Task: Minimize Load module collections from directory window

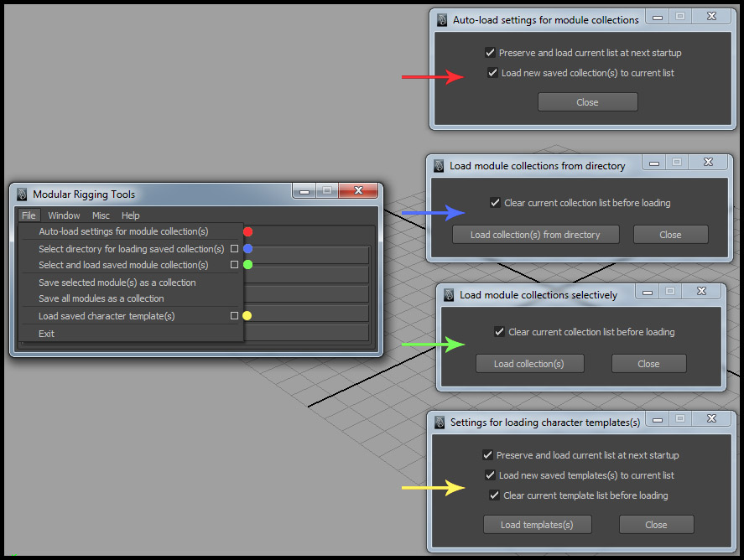Action: (x=654, y=163)
